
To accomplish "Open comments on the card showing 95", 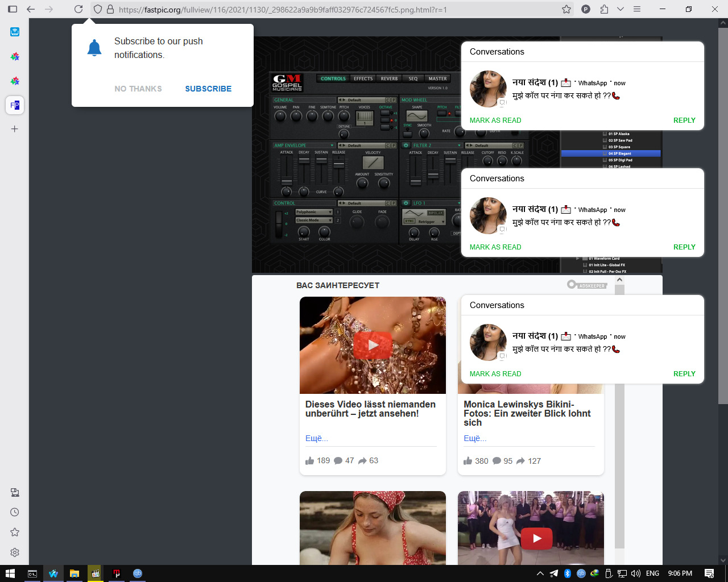I will pyautogui.click(x=497, y=461).
